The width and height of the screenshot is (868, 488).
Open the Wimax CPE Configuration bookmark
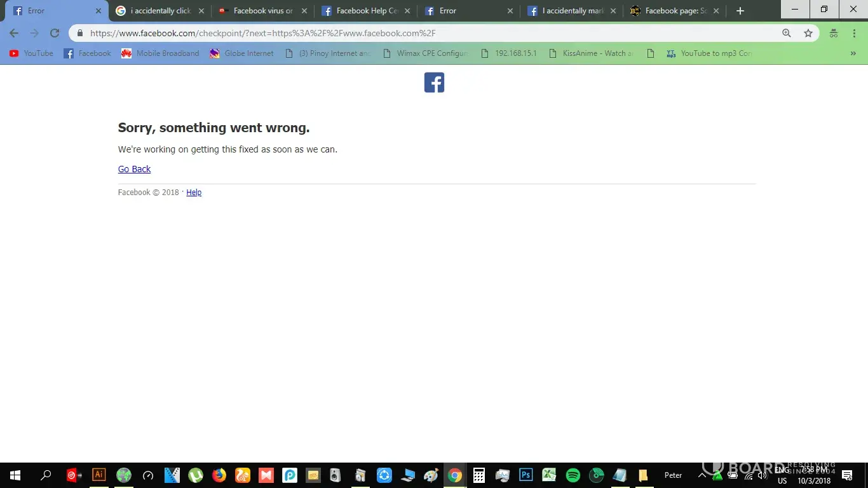(x=426, y=53)
